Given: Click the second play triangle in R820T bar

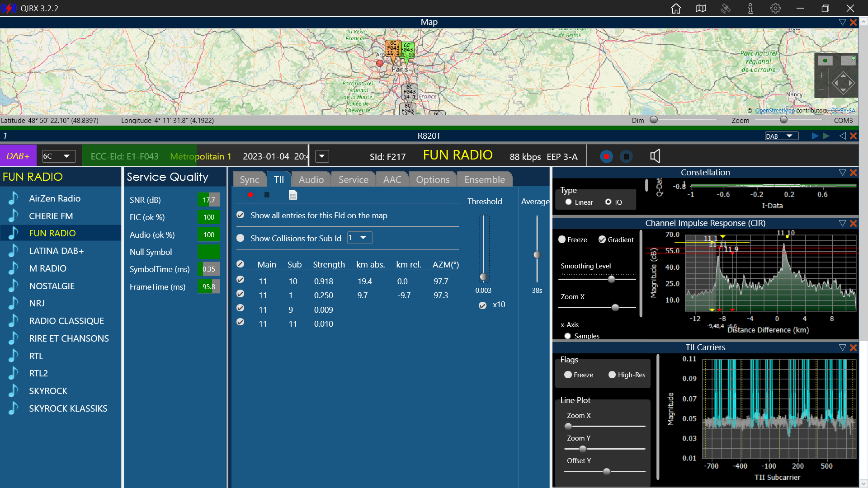Looking at the screenshot, I should tap(826, 136).
